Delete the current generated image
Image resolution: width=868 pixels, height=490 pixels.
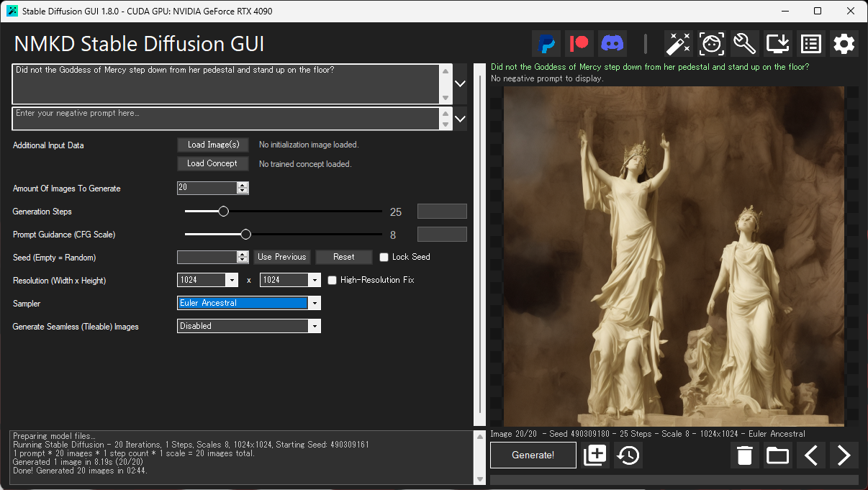[744, 455]
